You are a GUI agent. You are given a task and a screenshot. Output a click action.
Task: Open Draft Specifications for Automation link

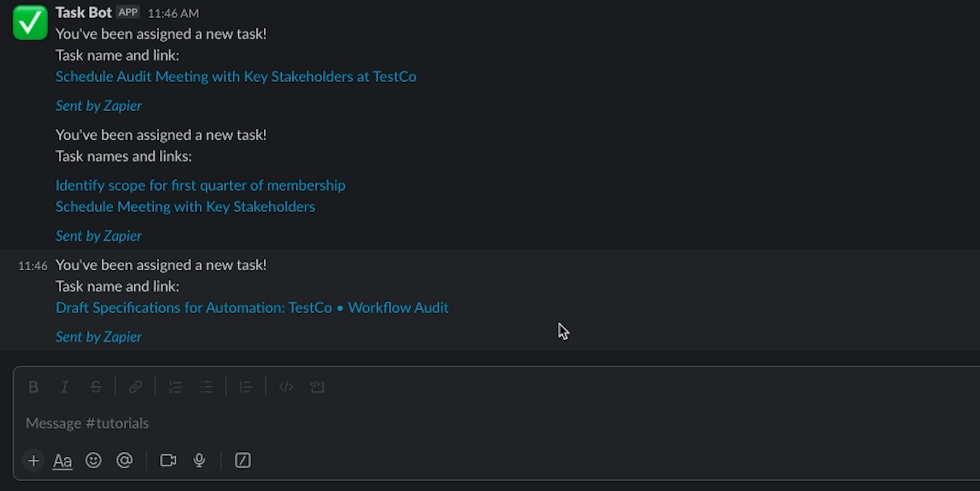[252, 308]
